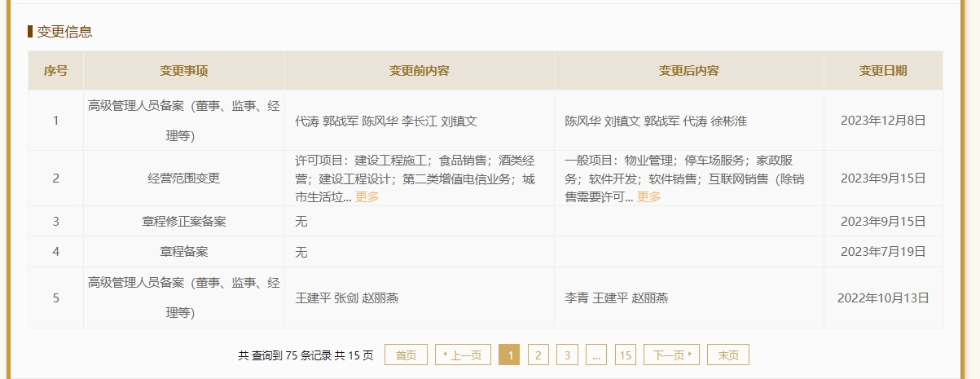Click the 李青 王建平 赵丽燕 cell

tap(617, 298)
